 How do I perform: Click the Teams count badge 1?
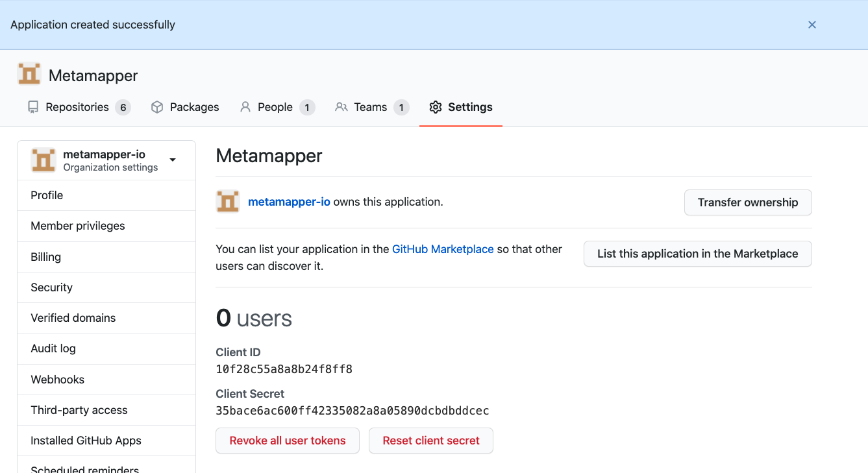click(401, 107)
